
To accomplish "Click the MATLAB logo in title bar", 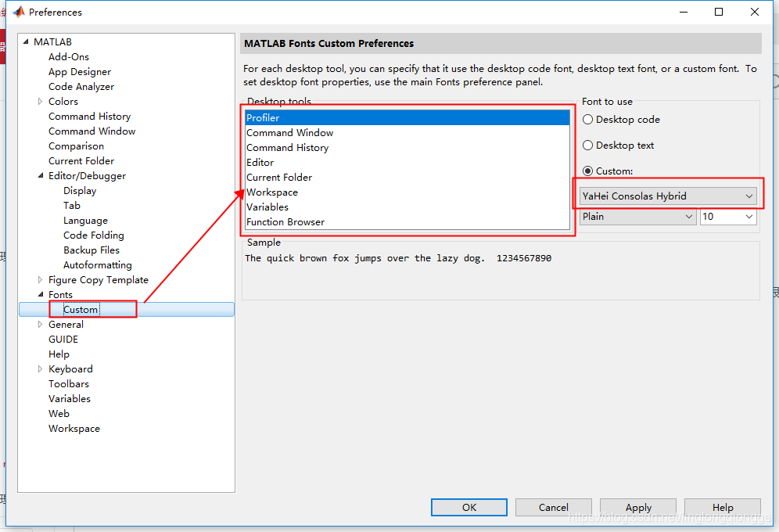I will 19,12.
